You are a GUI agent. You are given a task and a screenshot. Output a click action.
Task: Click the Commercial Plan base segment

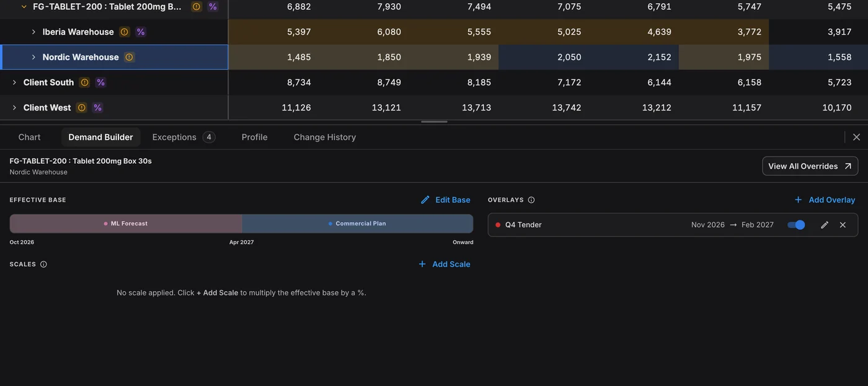pos(358,223)
